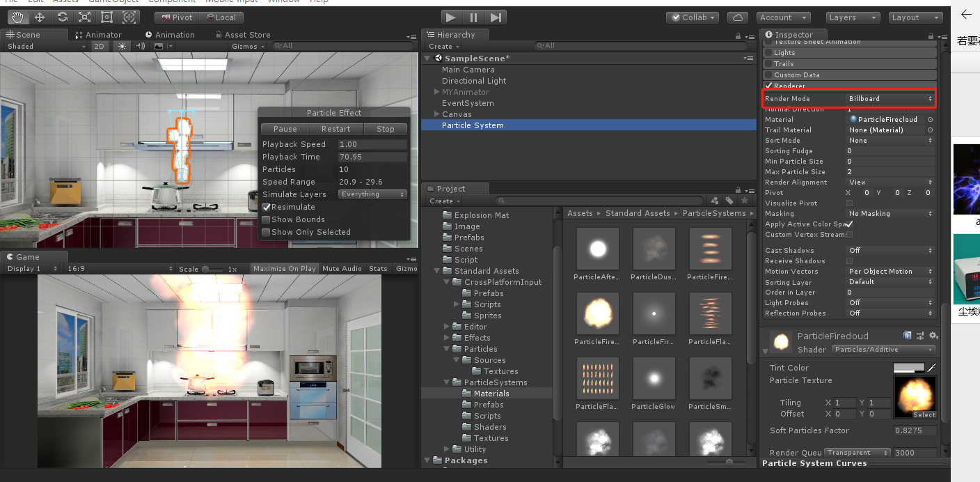Screen dimensions: 980x482
Task: Uncheck the Resimulate checkbox
Action: [267, 207]
